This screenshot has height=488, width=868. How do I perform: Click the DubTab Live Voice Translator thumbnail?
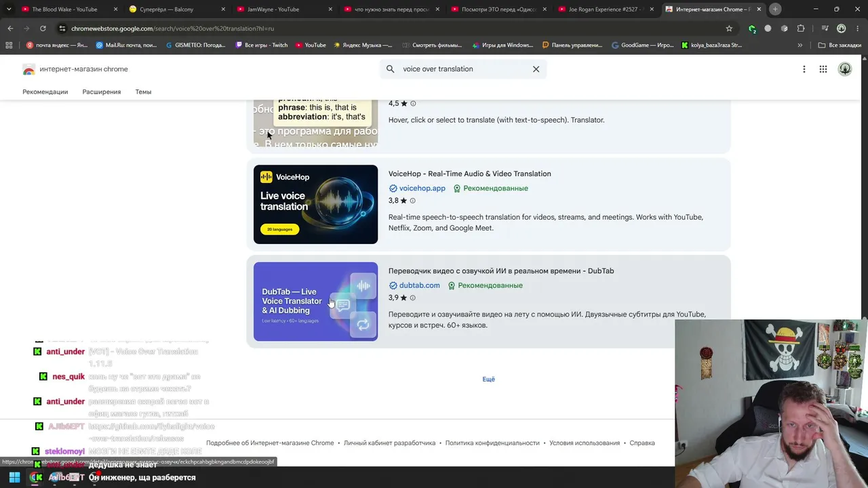315,302
